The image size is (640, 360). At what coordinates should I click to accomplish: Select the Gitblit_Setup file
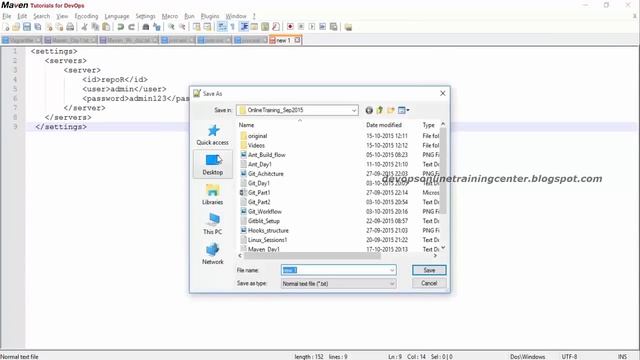(x=260, y=221)
